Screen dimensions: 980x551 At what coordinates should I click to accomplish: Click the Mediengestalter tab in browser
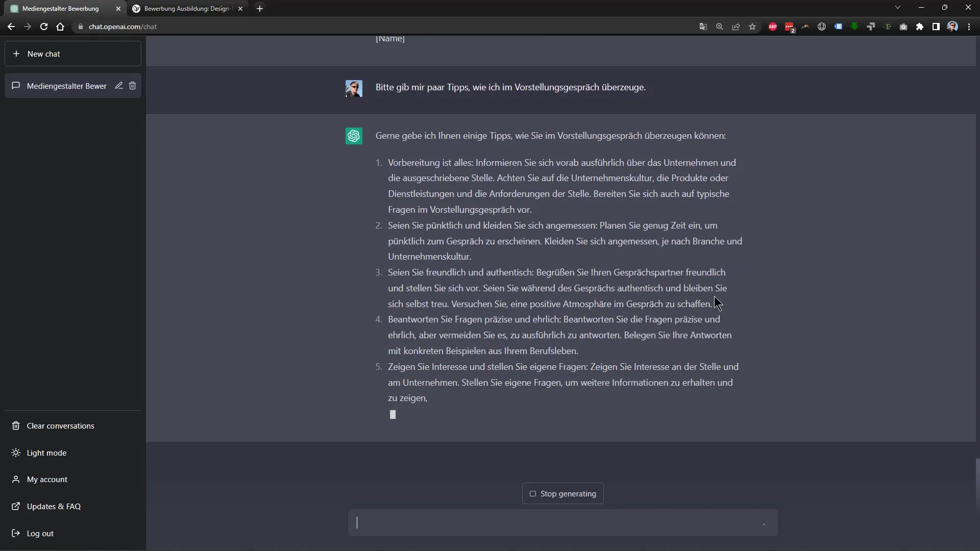click(x=61, y=8)
